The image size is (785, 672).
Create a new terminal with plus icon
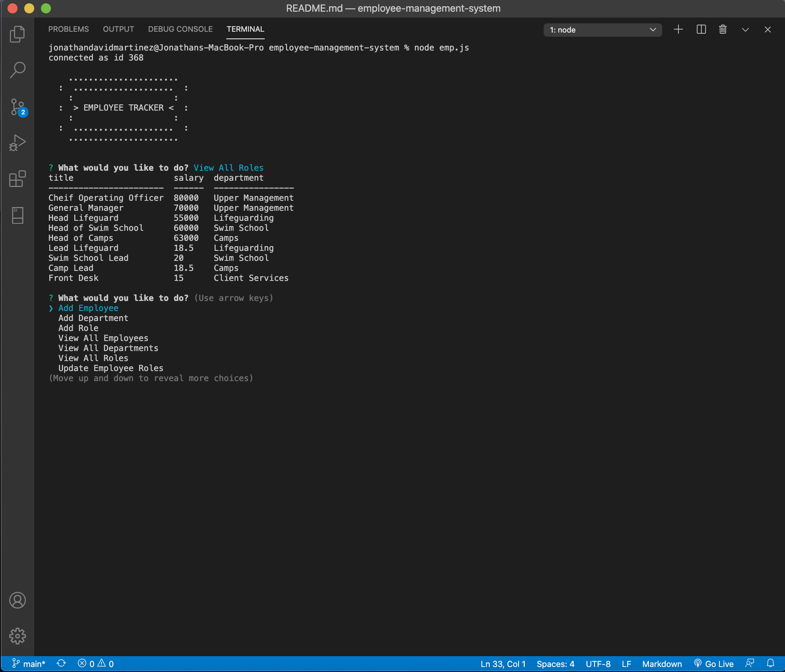[x=679, y=29]
